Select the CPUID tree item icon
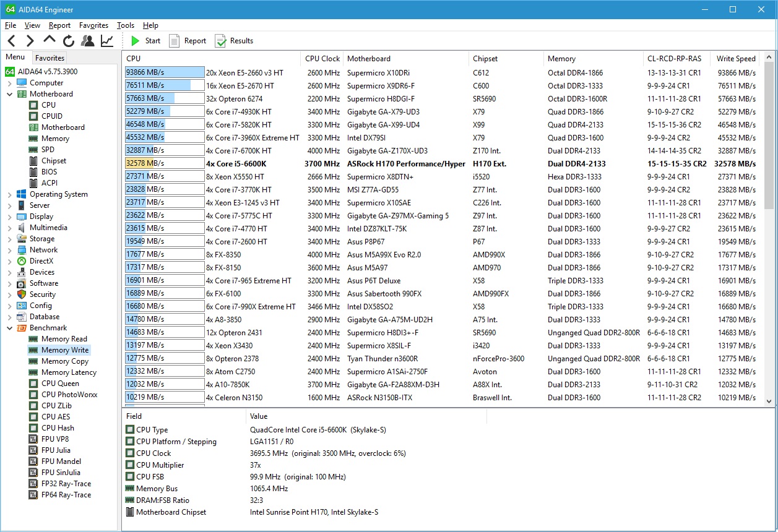 click(33, 116)
